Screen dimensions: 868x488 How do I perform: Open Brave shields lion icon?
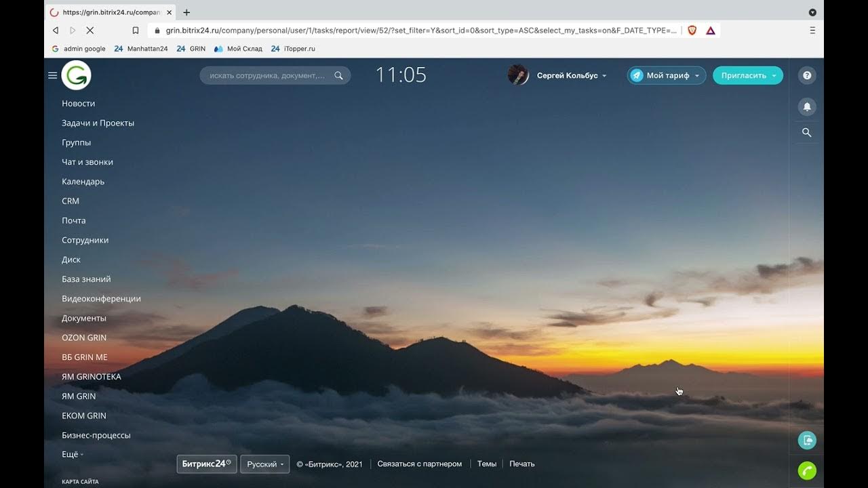(692, 30)
